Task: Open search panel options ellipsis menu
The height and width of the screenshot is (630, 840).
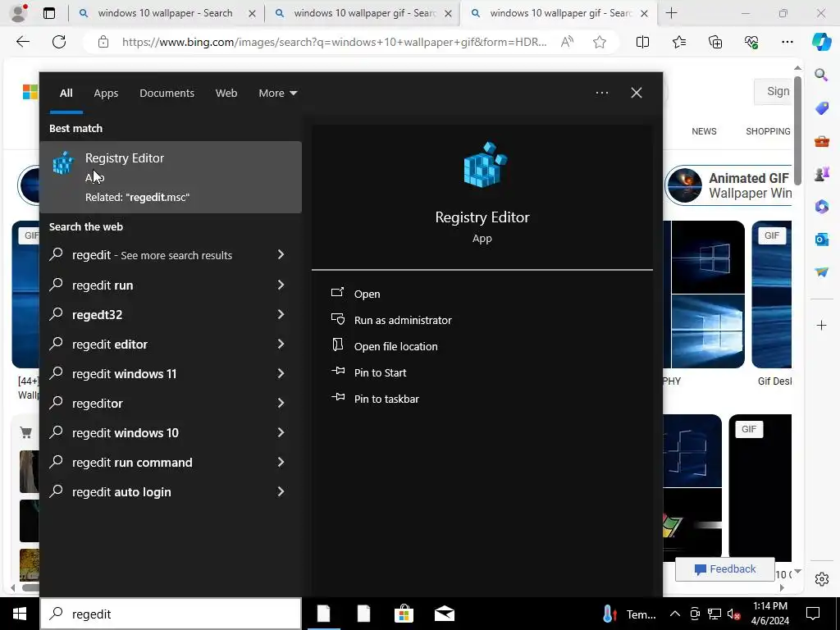Action: (601, 93)
